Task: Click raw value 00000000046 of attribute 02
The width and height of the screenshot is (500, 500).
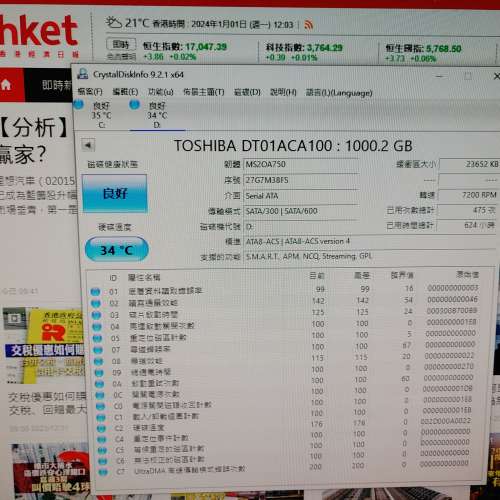Action: click(x=452, y=299)
